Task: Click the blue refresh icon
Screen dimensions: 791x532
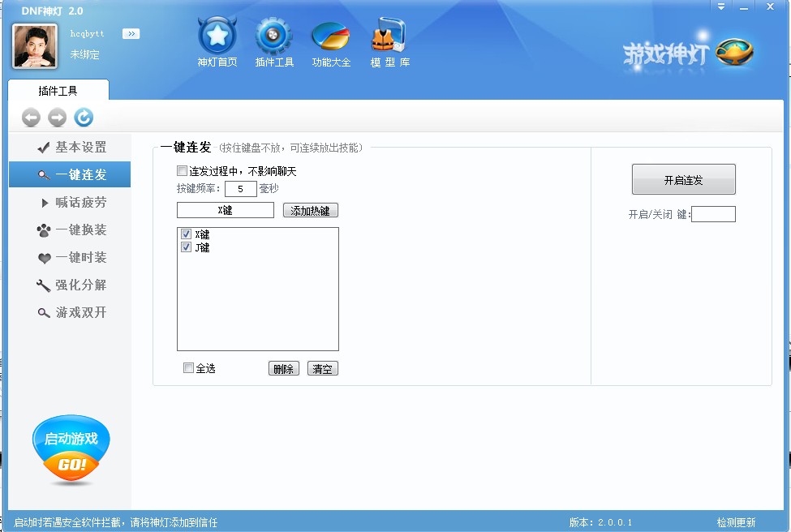Action: pos(84,118)
